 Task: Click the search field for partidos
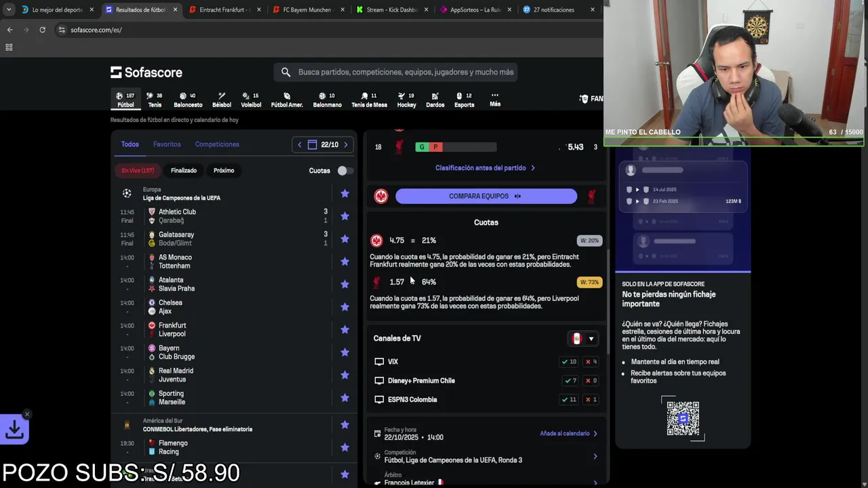tap(395, 72)
